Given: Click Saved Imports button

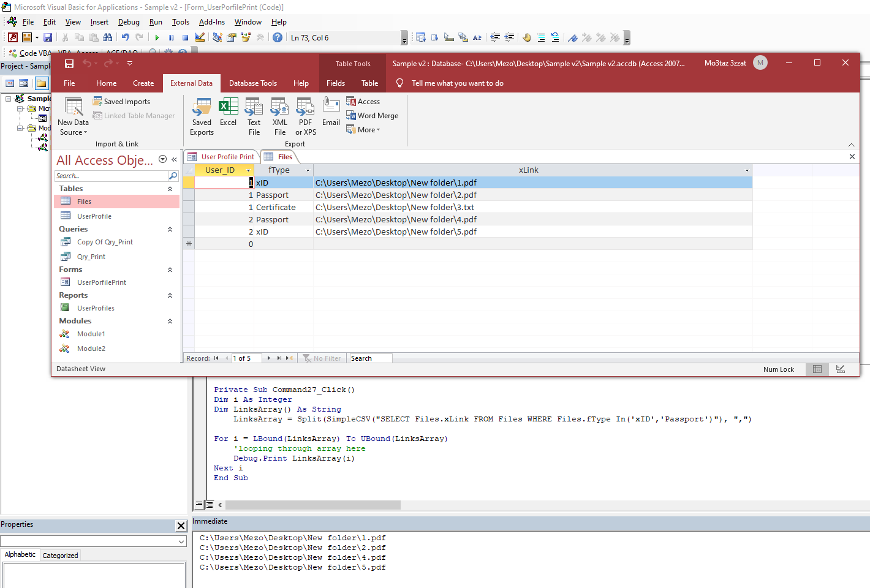Looking at the screenshot, I should point(121,102).
